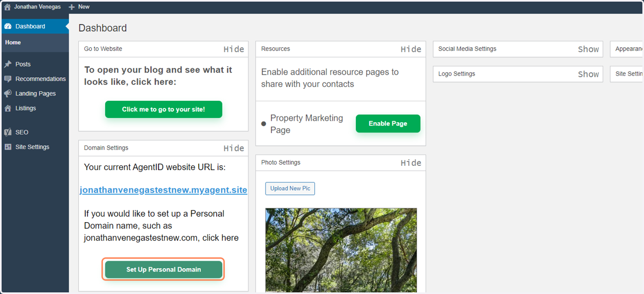644x294 pixels.
Task: Click the house icon for Listings
Action: [8, 108]
